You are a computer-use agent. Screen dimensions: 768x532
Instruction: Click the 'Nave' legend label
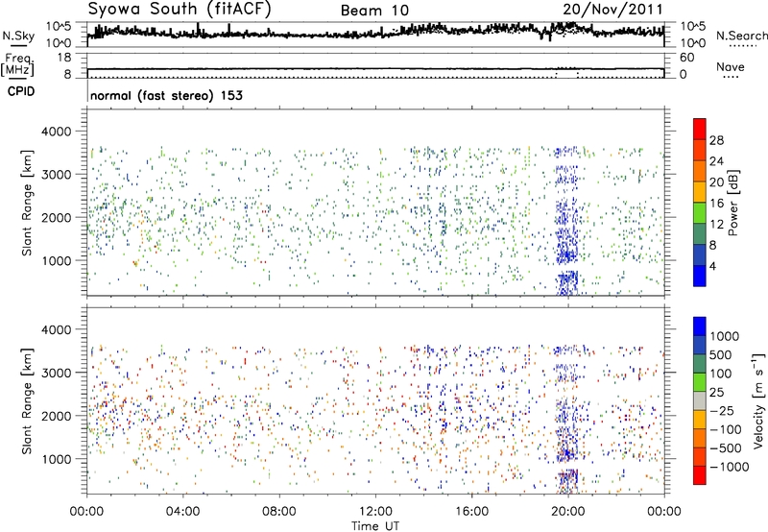731,66
